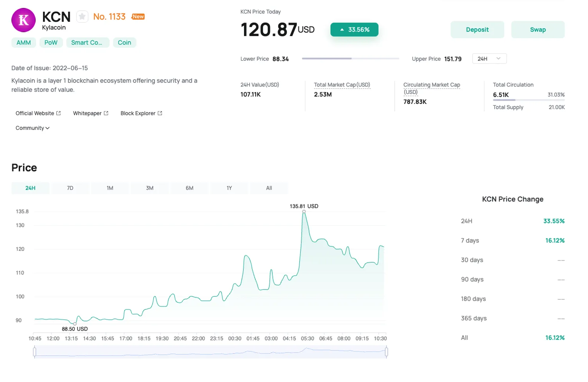
Task: Toggle the favorite star next to KCN
Action: (82, 17)
